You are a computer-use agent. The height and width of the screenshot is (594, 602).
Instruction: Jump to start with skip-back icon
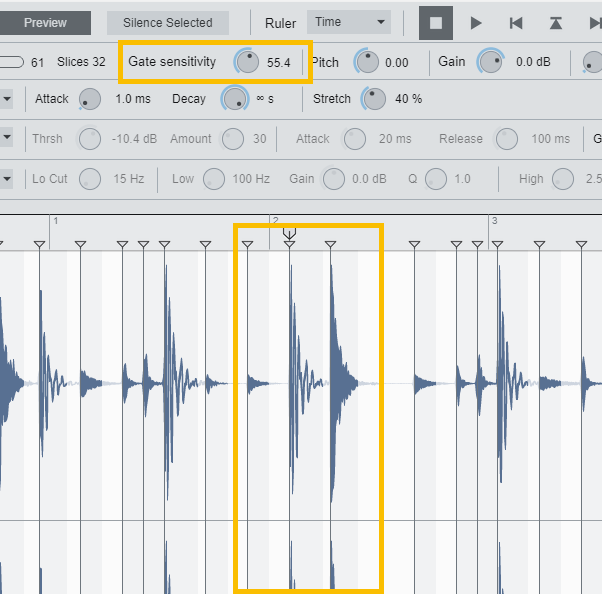pos(515,22)
